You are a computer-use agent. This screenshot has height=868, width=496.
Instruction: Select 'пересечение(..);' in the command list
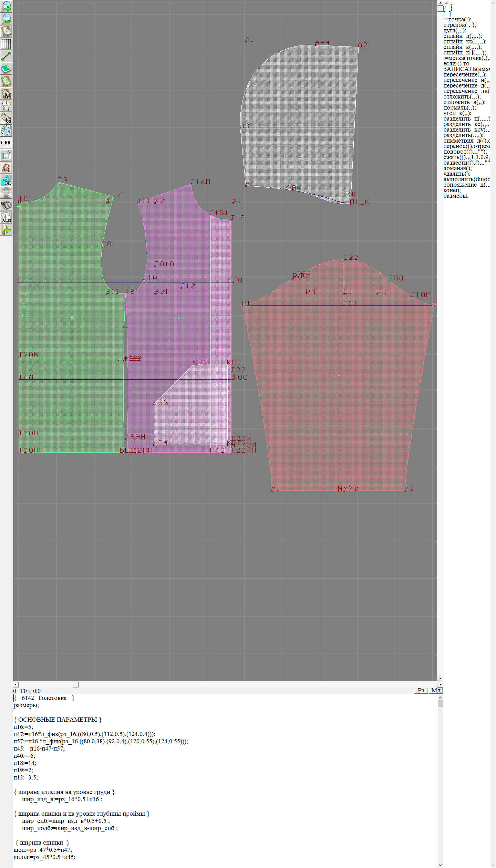[x=465, y=74]
